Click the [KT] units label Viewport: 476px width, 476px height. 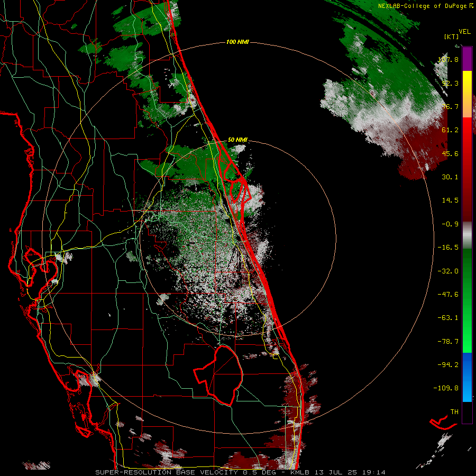(x=451, y=36)
